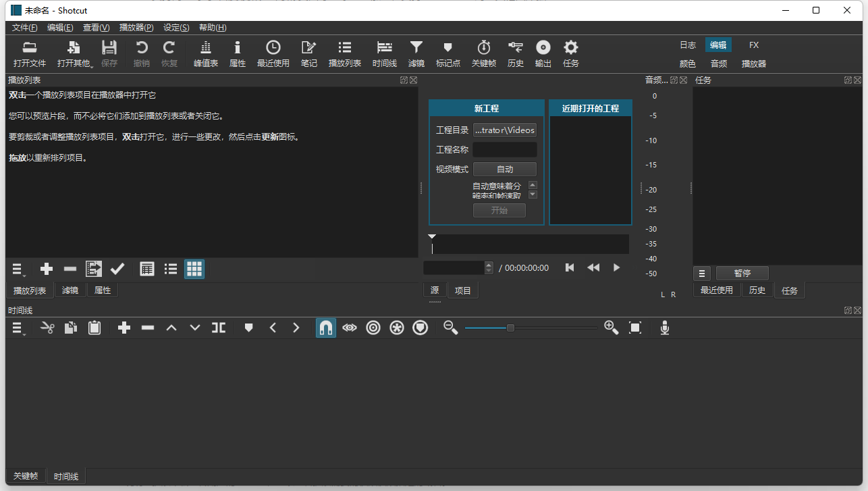Expand the playlist hamburger menu
868x491 pixels.
pyautogui.click(x=19, y=269)
